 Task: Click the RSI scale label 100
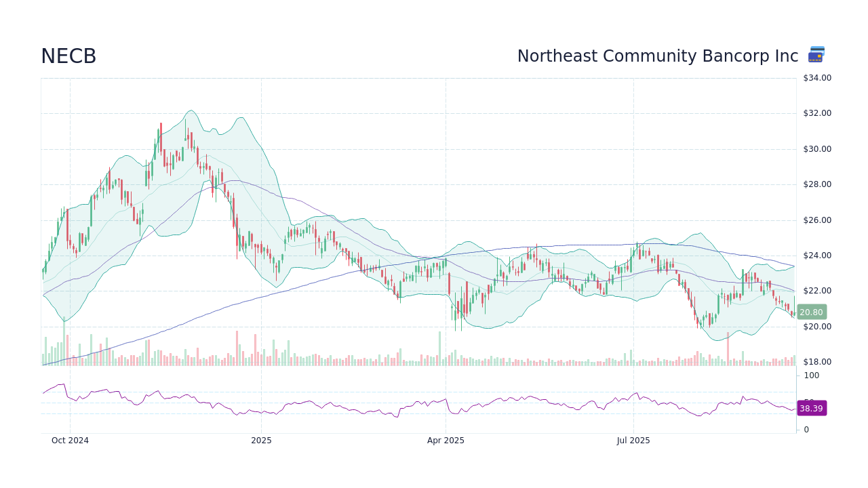pyautogui.click(x=812, y=375)
